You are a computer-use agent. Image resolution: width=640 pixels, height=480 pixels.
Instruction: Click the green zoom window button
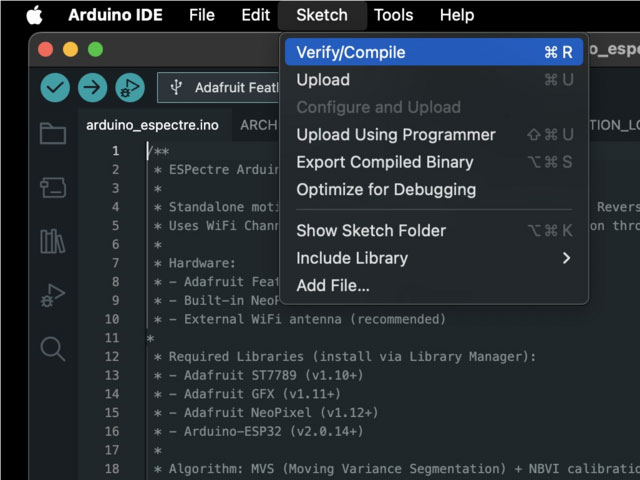(x=96, y=50)
